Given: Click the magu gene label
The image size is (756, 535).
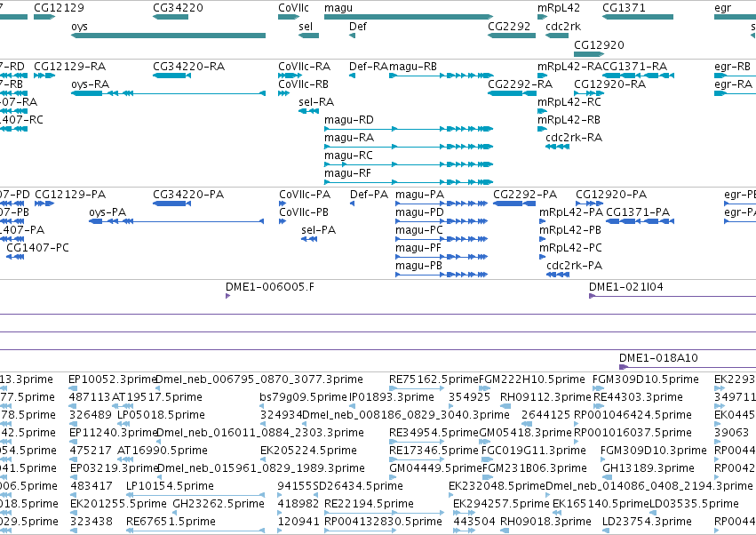Looking at the screenshot, I should coord(338,8).
